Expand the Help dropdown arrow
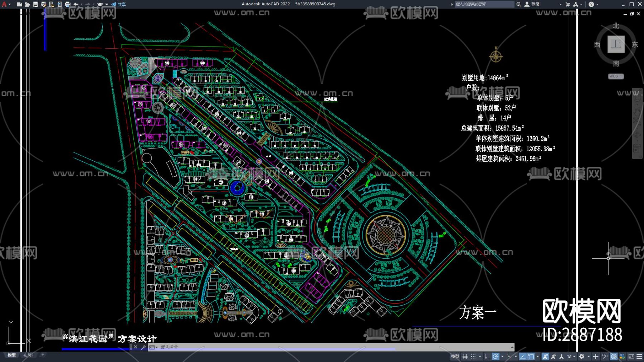This screenshot has width=644, height=362. click(597, 4)
